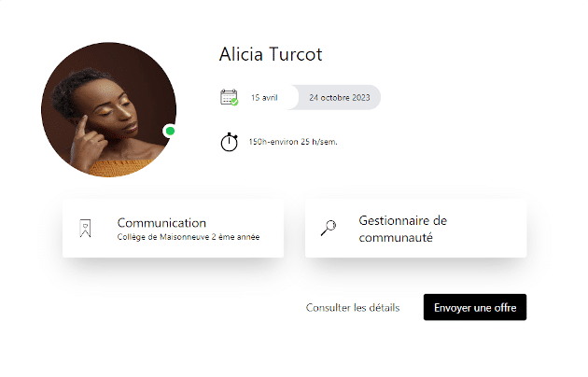
Task: Click the green online status dot
Action: (x=170, y=131)
